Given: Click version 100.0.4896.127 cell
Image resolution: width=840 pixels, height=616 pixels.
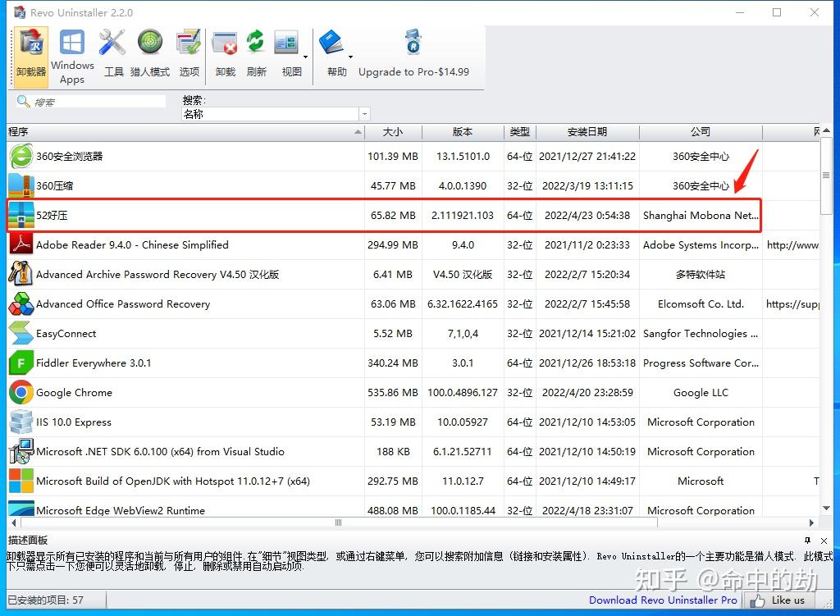Looking at the screenshot, I should pos(463,393).
